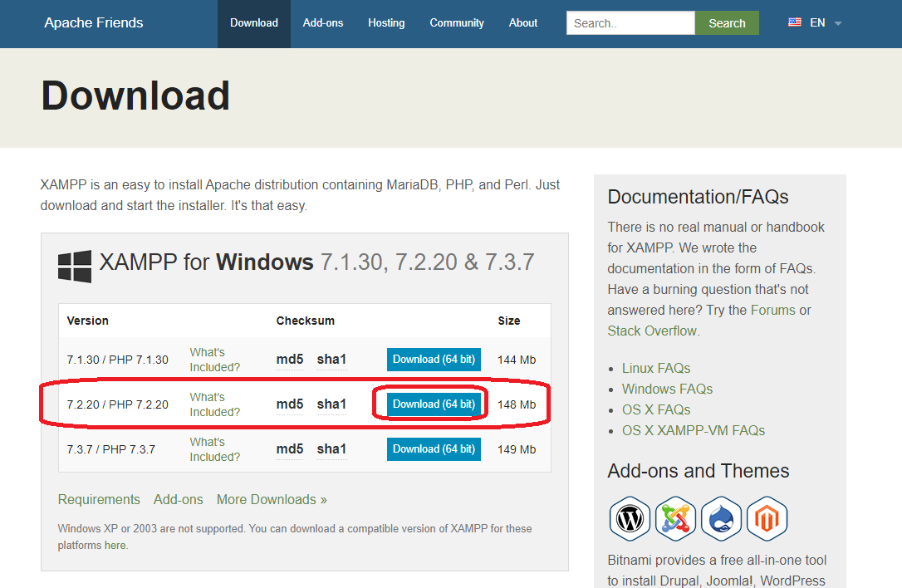Click the 'here' link for older platforms
This screenshot has width=902, height=588.
pyautogui.click(x=115, y=546)
